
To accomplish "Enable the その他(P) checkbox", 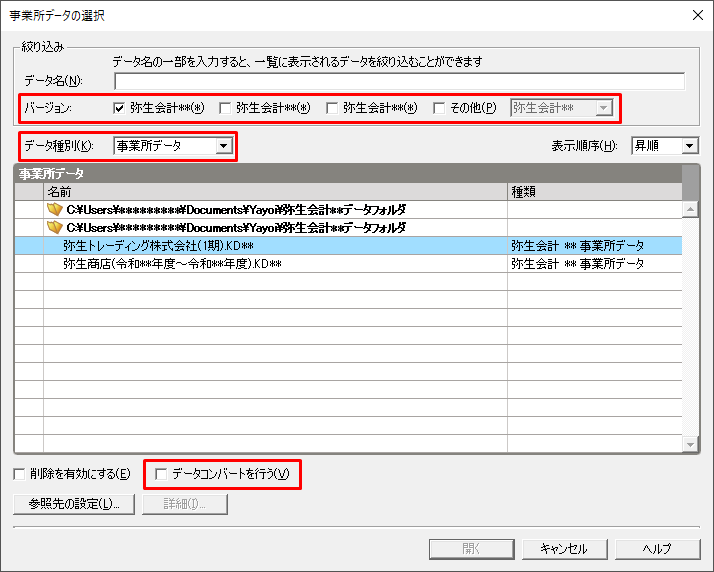I will tap(439, 108).
